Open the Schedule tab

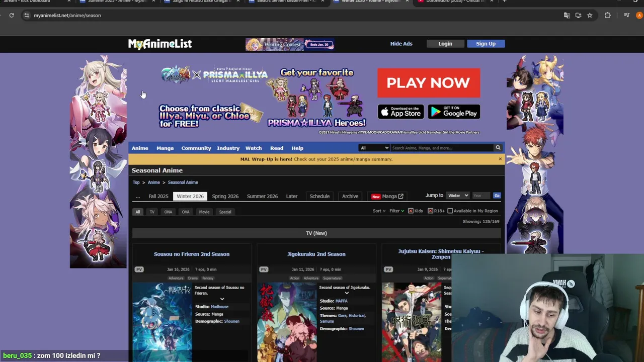[319, 196]
